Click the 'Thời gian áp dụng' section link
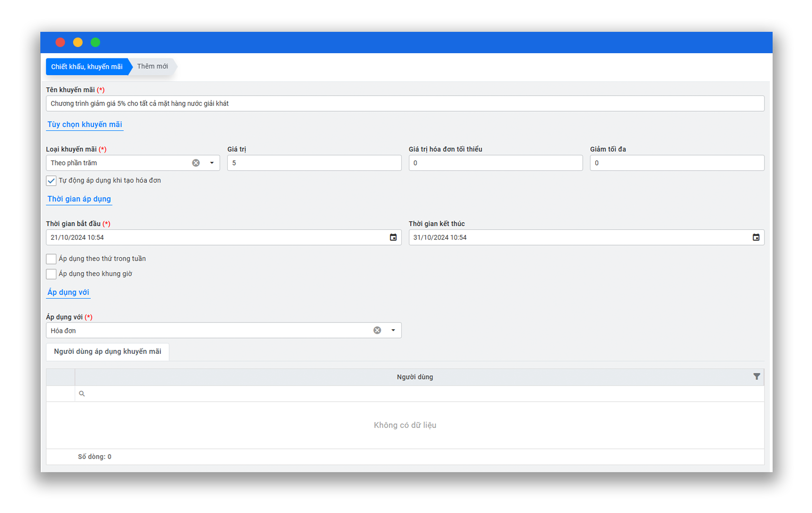Screen dimensions: 812x513 pyautogui.click(x=79, y=199)
